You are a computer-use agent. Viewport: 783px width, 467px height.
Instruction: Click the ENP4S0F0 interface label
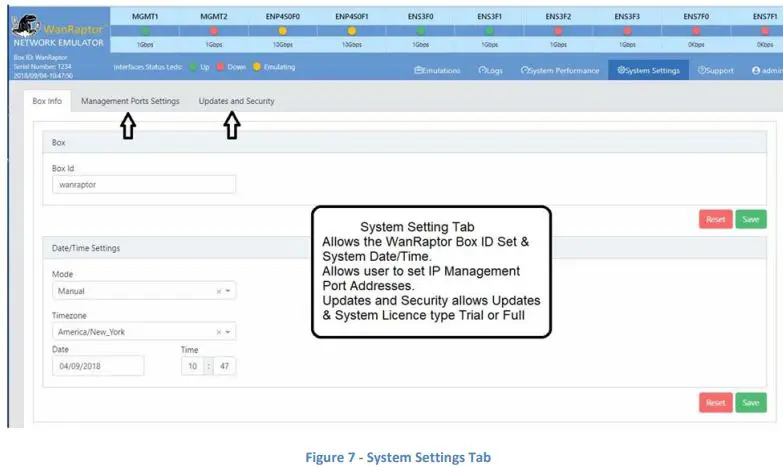click(x=283, y=16)
